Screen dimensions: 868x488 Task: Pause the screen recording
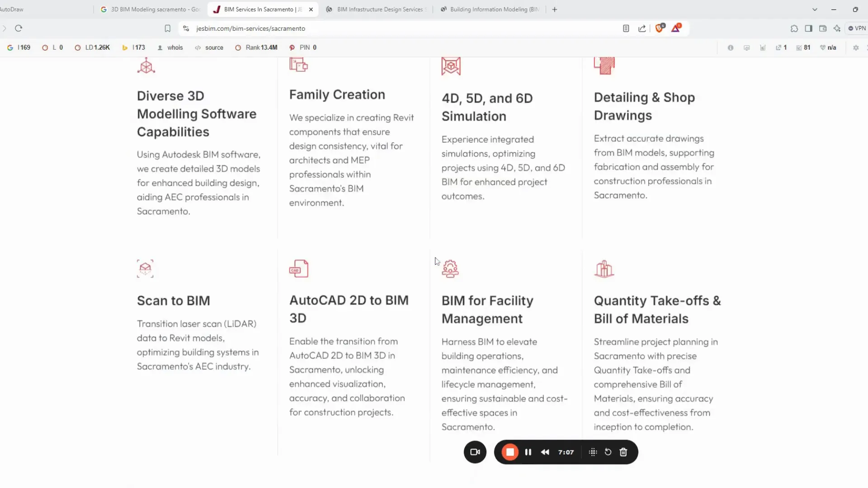(x=528, y=452)
